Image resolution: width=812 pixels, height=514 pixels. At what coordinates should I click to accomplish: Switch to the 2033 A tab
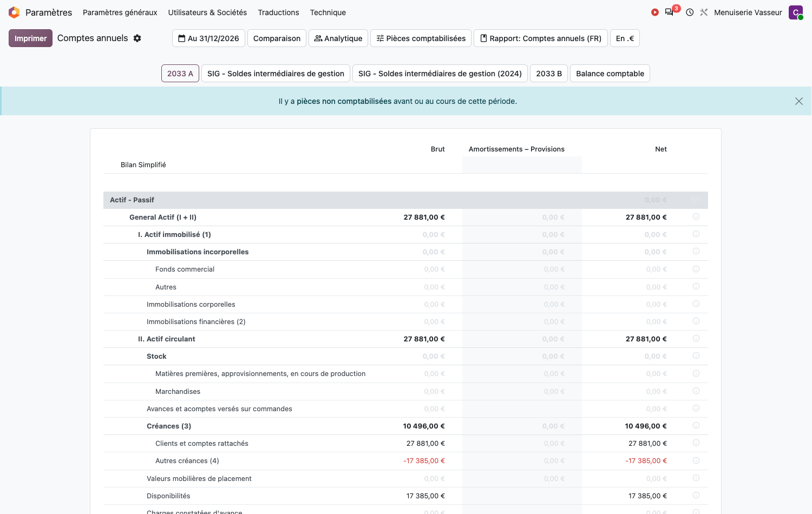(180, 74)
